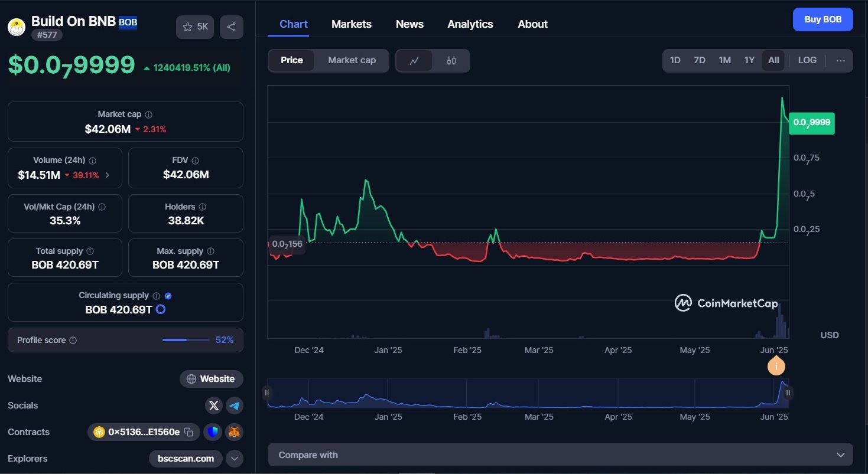This screenshot has height=474, width=868.
Task: Click the $14.51M volume value
Action: click(39, 175)
